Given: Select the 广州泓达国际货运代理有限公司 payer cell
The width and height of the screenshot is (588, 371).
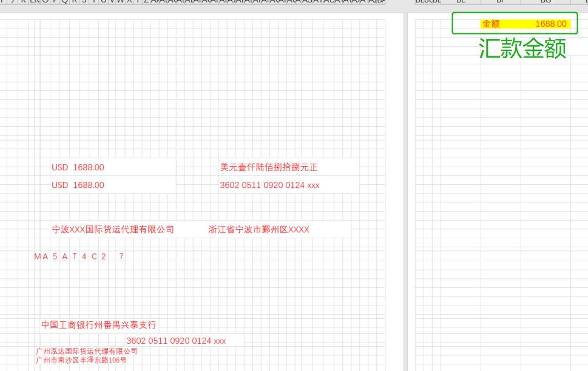Looking at the screenshot, I should point(87,349).
